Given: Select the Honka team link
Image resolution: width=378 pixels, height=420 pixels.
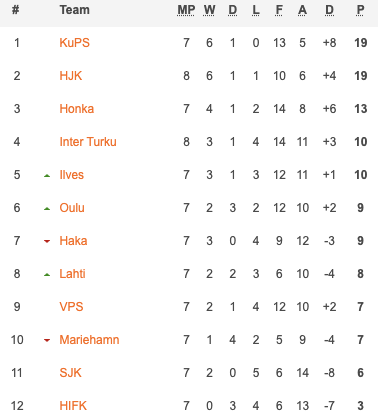Looking at the screenshot, I should click(77, 109).
